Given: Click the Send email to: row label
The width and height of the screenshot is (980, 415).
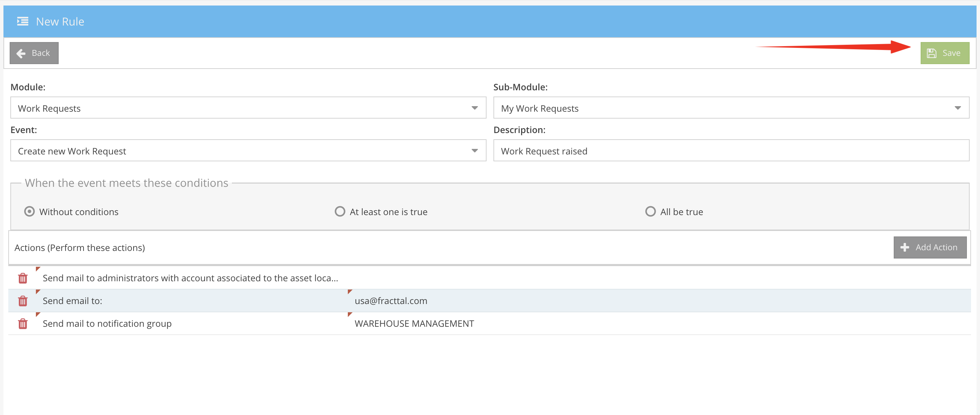Looking at the screenshot, I should [72, 301].
